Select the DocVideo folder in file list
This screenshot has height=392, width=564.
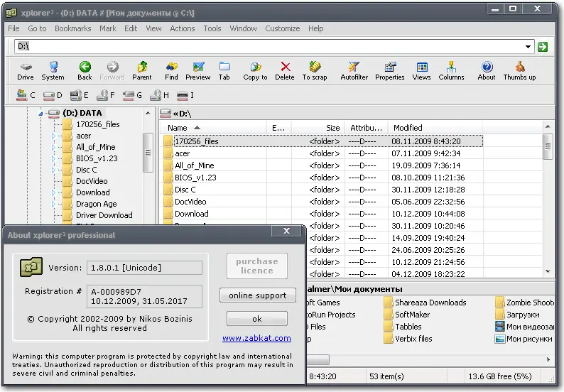(190, 202)
